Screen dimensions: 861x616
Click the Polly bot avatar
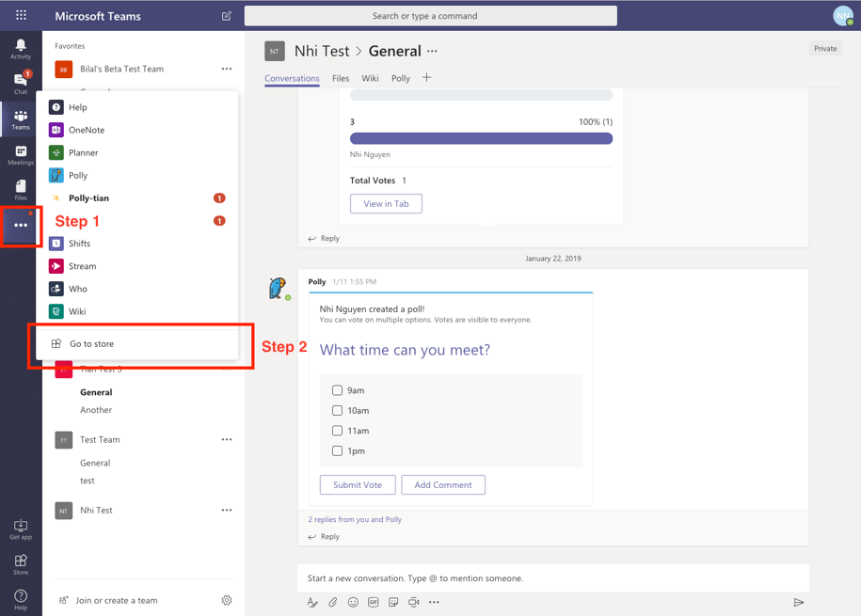tap(279, 288)
